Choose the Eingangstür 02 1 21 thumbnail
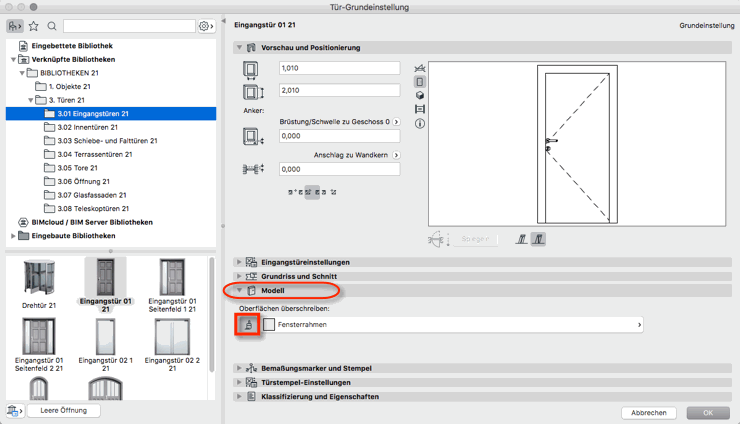The image size is (740, 424). coord(105,345)
